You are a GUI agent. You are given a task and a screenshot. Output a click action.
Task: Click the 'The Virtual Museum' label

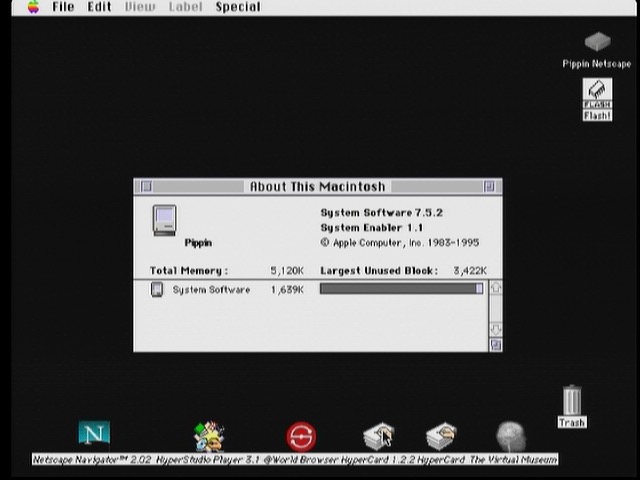(513, 460)
